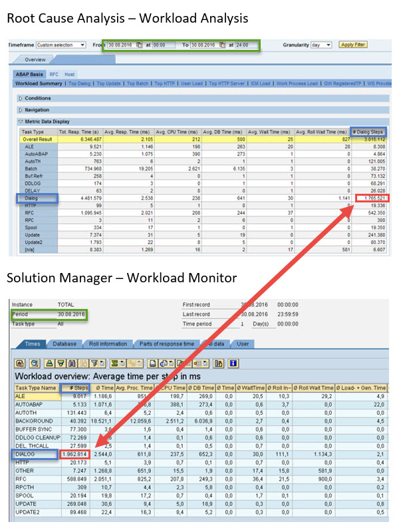The height and width of the screenshot is (532, 407).
Task: Click the 'Ø DB Time' column header
Action: click(202, 388)
